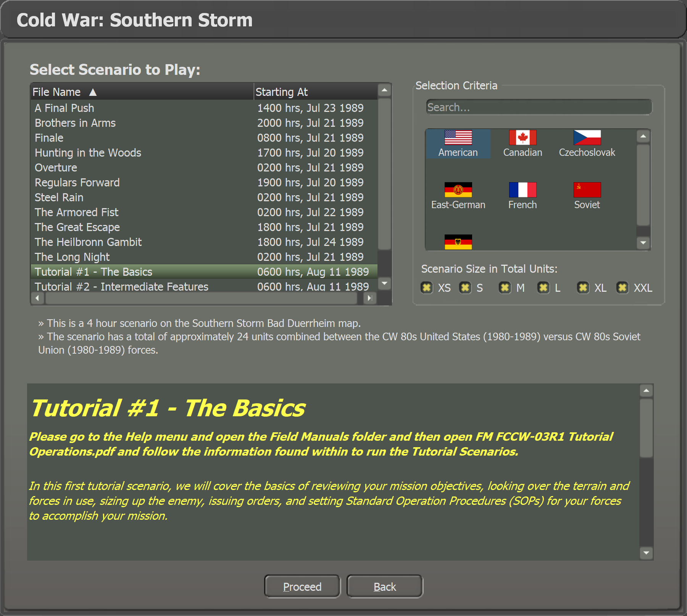This screenshot has height=616, width=687.
Task: Sort scenarios by Starting At column
Action: click(316, 92)
